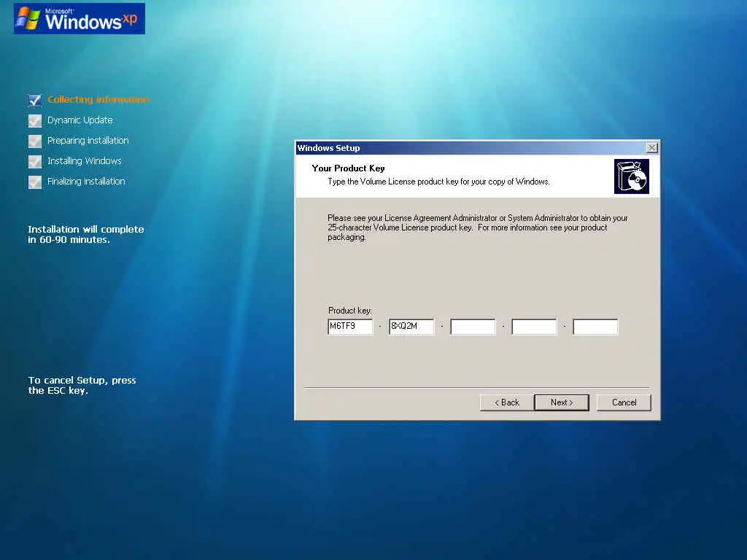This screenshot has height=560, width=747.
Task: Click the Finalizing installation step checkbox
Action: point(35,182)
